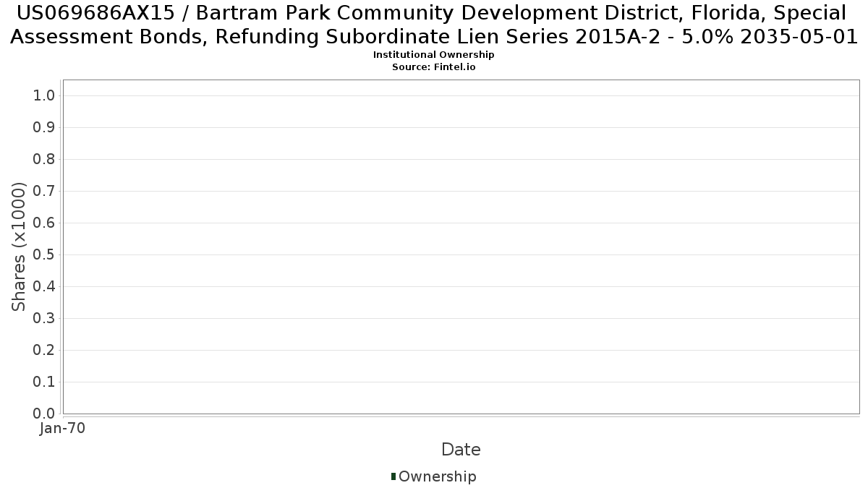Click the Source: Fintel.io text
Image resolution: width=868 pixels, height=488 pixels.
click(x=433, y=67)
